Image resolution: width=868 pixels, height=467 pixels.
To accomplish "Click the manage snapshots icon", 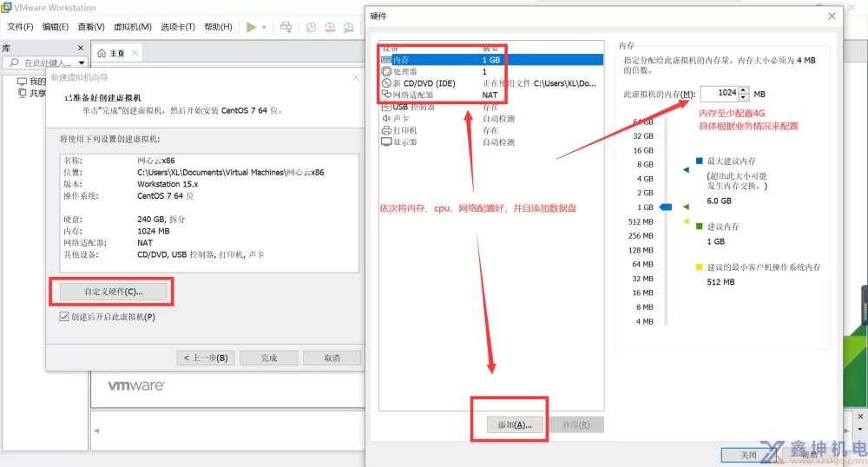I will [348, 27].
